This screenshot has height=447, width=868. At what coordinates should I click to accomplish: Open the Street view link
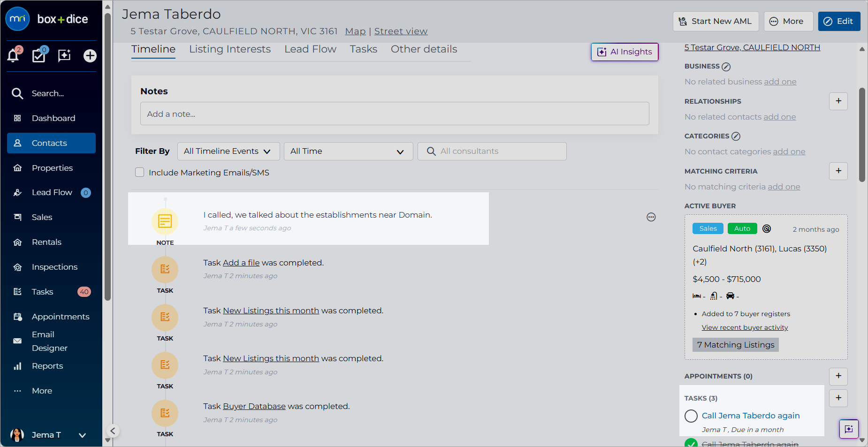point(401,31)
